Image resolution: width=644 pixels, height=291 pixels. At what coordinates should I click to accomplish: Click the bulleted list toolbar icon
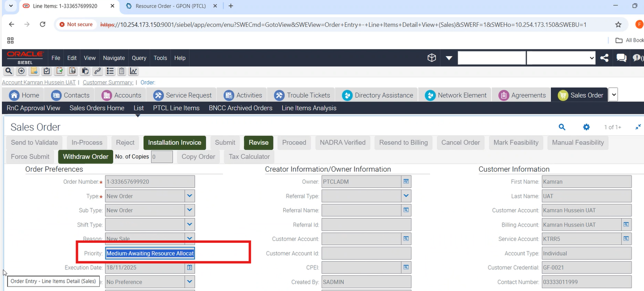[110, 71]
